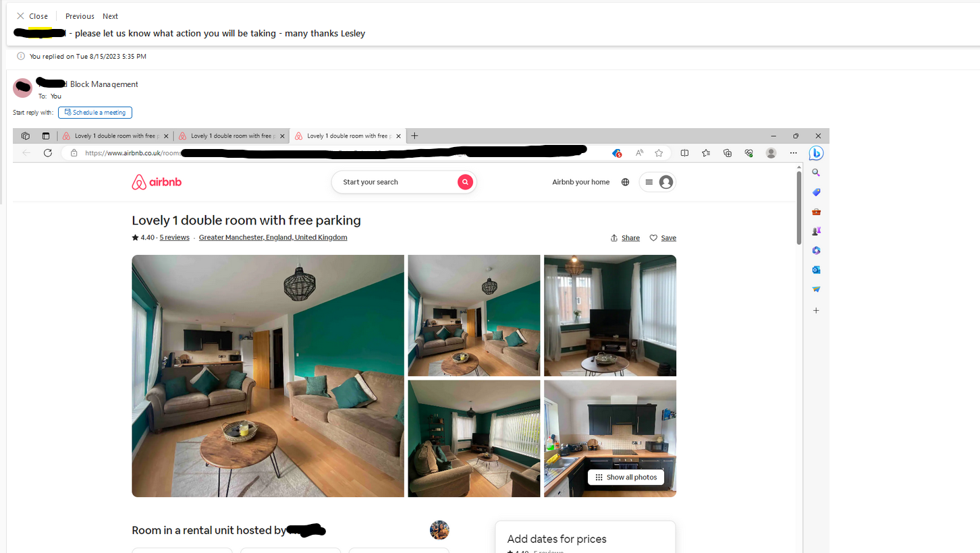Viewport: 980px width, 553px height.
Task: Open the language globe icon
Action: tap(625, 182)
